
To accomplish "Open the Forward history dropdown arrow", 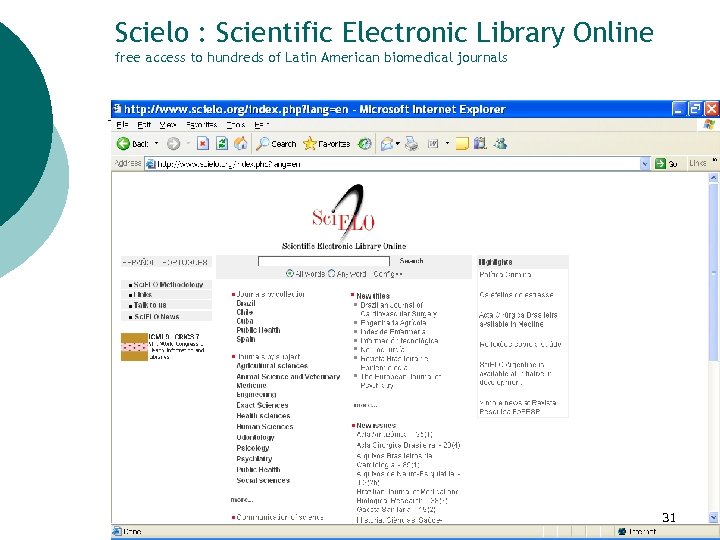I will click(188, 144).
